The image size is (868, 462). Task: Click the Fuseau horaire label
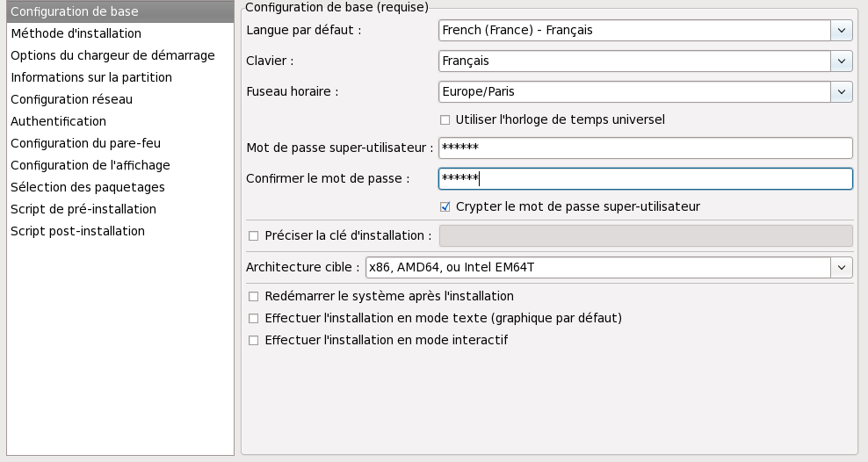pos(293,92)
